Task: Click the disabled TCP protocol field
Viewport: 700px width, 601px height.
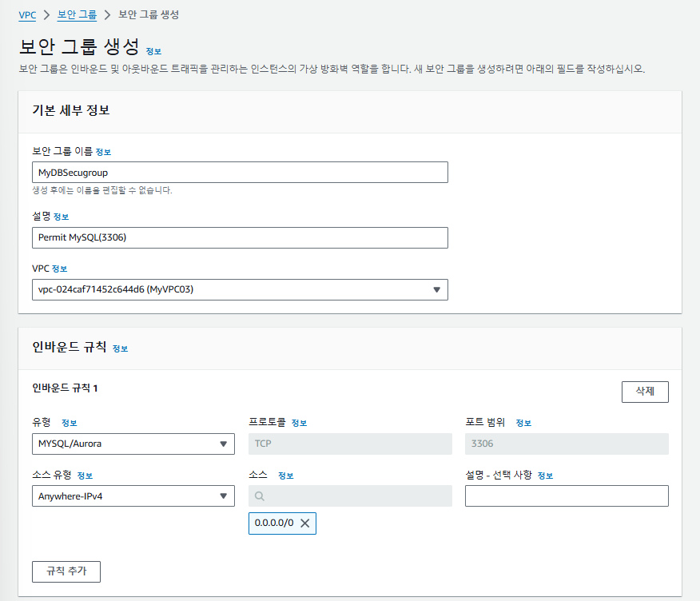Action: coord(350,444)
